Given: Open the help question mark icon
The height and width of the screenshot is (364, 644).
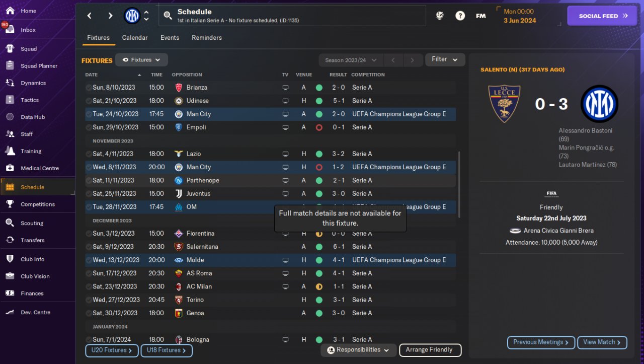Looking at the screenshot, I should coord(460,16).
